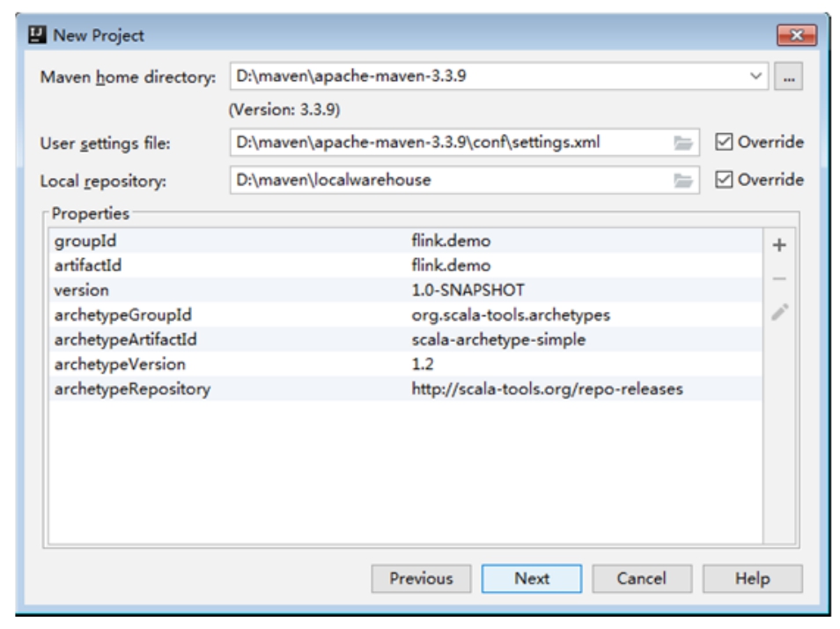Toggle Override for Local repository
This screenshot has width=840, height=629.
click(724, 180)
